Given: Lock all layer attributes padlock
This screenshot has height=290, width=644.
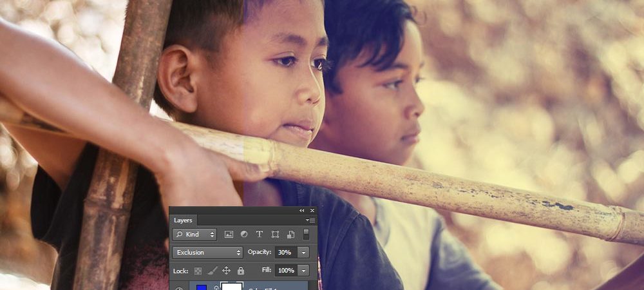Looking at the screenshot, I should coord(241,270).
